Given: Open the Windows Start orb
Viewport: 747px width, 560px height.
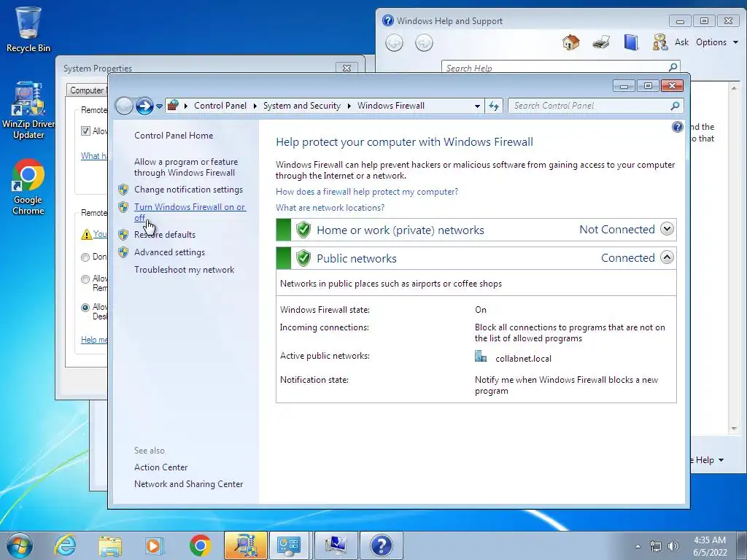Looking at the screenshot, I should 20,545.
